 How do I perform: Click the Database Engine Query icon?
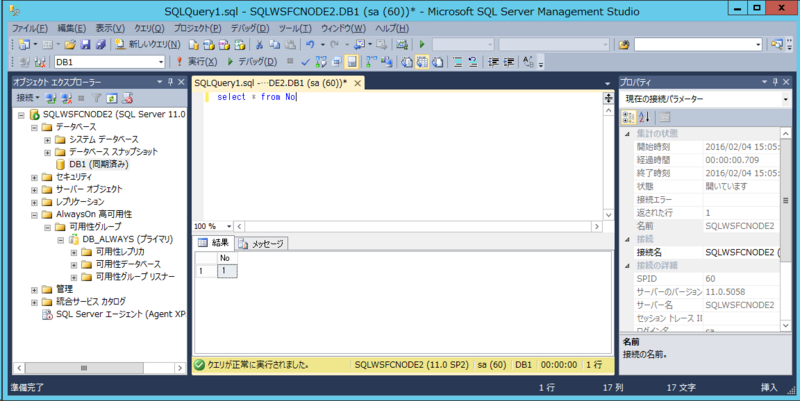click(193, 45)
